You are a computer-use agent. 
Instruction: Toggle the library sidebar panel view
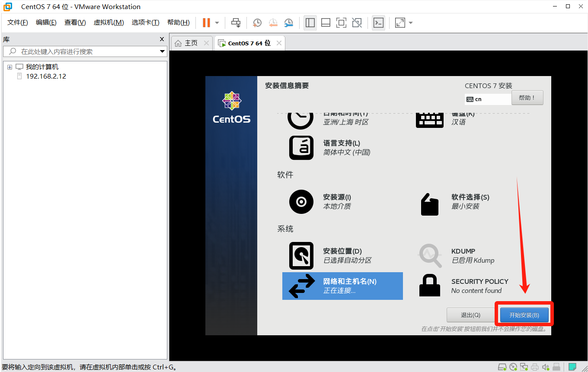point(310,22)
